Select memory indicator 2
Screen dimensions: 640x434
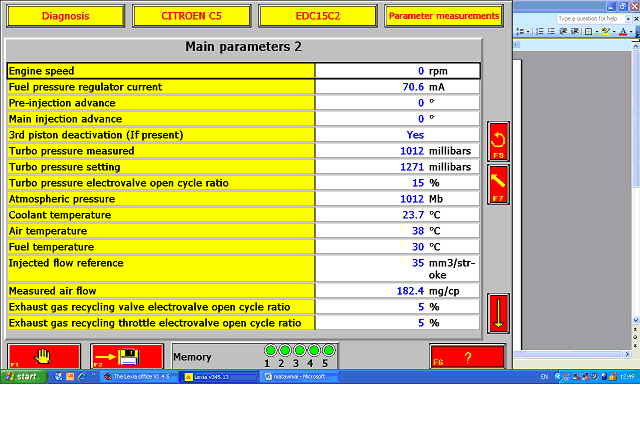tap(285, 350)
